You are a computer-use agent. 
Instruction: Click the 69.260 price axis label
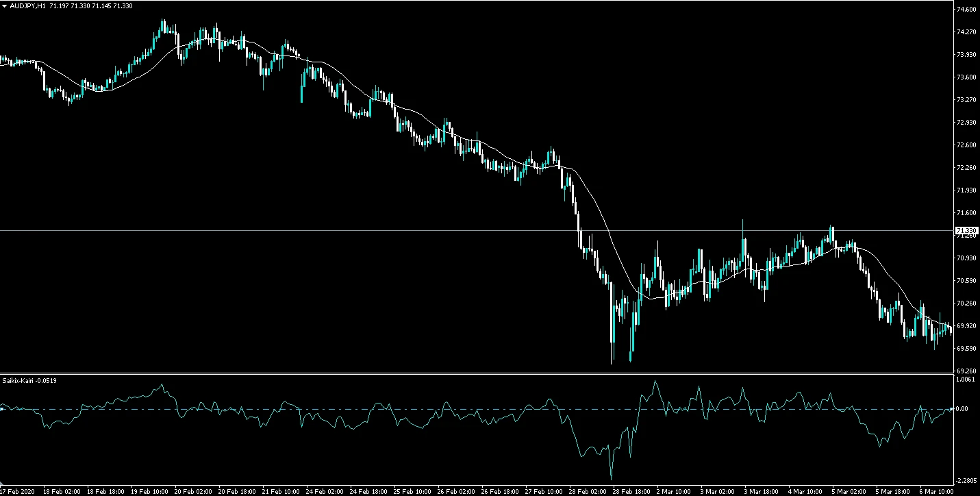pyautogui.click(x=966, y=371)
